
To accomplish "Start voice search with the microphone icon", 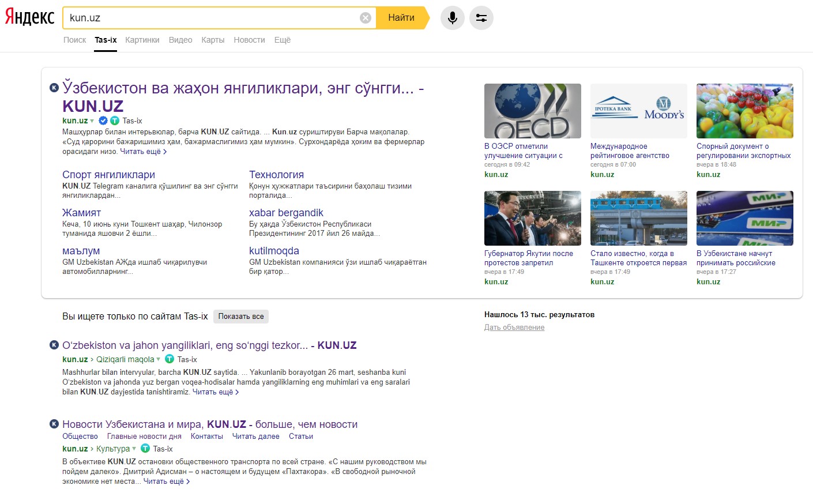I will coord(453,18).
